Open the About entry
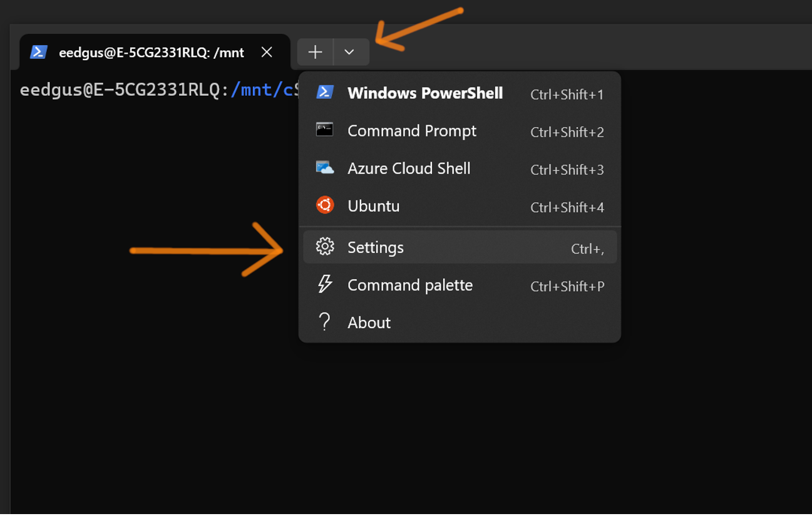 click(x=460, y=322)
